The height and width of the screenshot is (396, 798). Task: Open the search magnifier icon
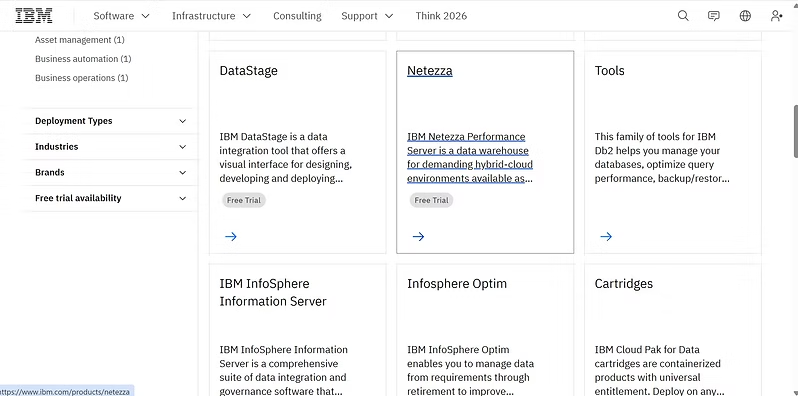pyautogui.click(x=683, y=16)
